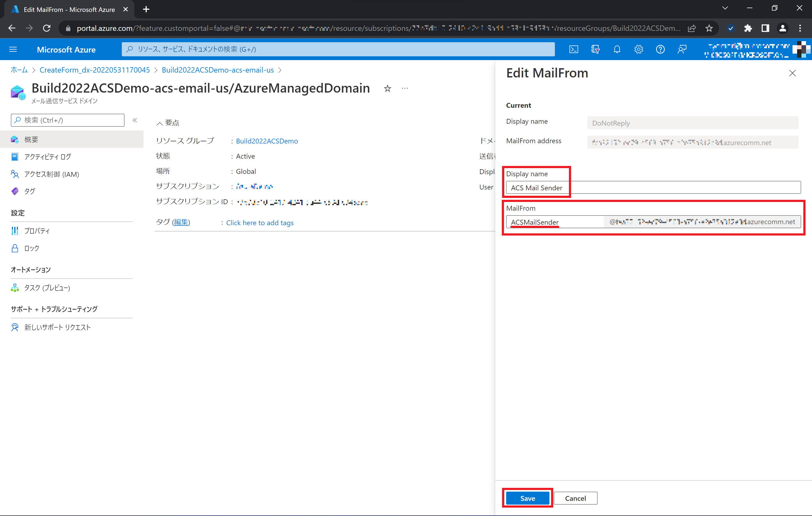812x516 pixels.
Task: Favorite the domain using the star icon
Action: pos(387,88)
